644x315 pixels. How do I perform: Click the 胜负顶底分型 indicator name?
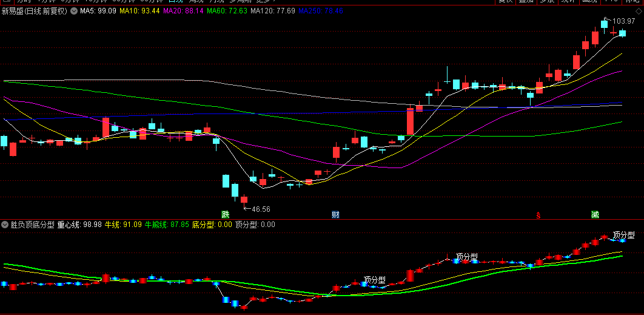(x=33, y=225)
